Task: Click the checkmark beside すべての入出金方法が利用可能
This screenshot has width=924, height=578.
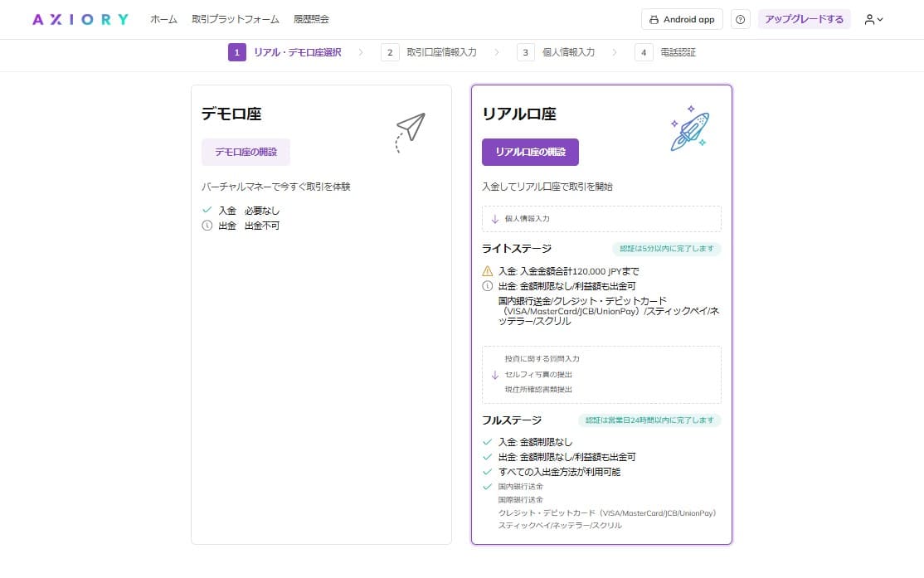Action: coord(487,470)
